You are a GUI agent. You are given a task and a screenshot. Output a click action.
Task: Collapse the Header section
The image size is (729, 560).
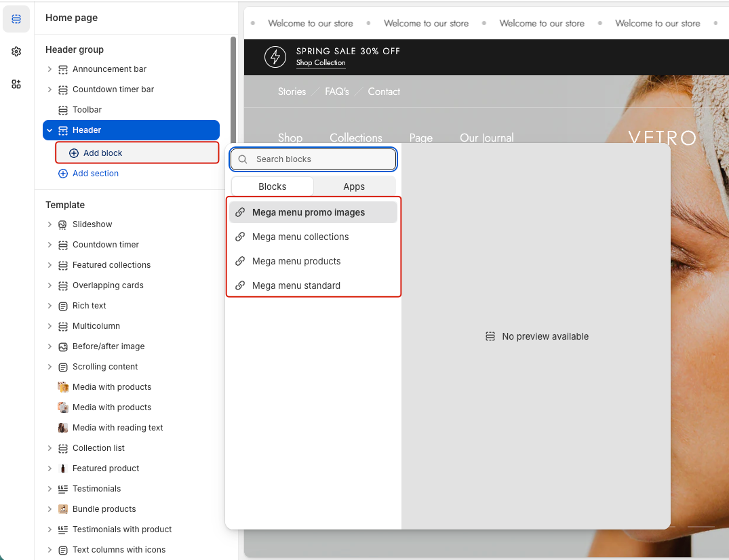tap(50, 130)
